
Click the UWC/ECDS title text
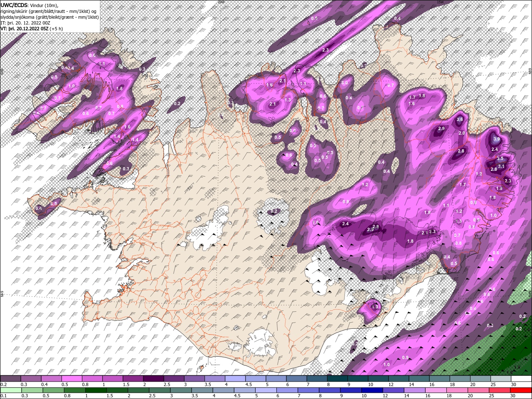[14, 5]
